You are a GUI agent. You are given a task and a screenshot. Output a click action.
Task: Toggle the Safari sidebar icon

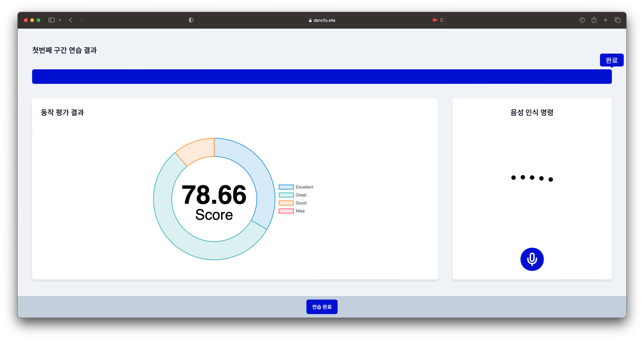tap(52, 20)
